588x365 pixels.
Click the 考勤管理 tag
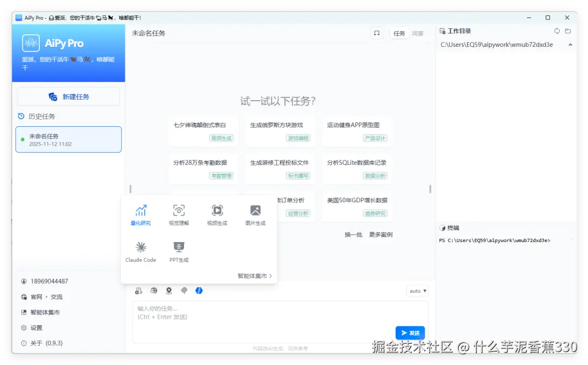pos(221,176)
